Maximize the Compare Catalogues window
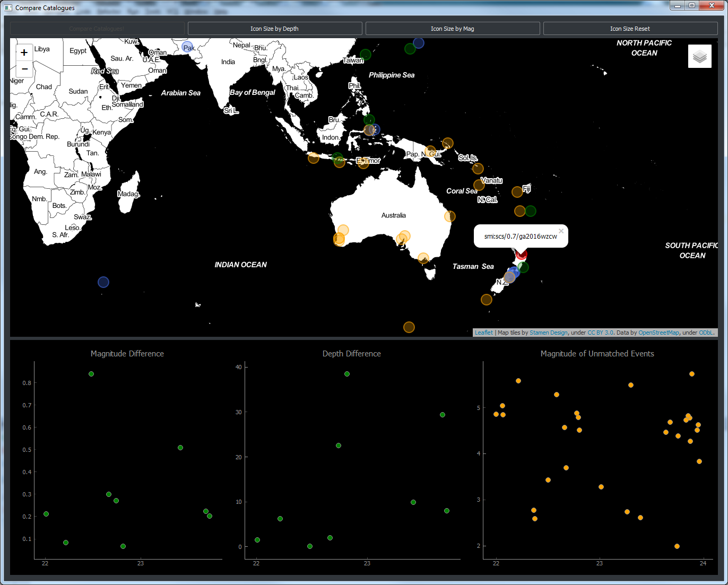 point(692,5)
